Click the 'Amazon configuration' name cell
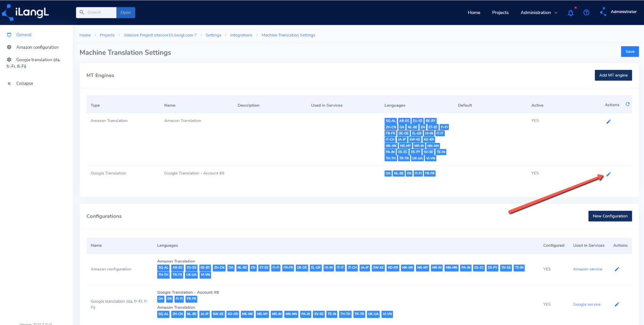 point(111,269)
